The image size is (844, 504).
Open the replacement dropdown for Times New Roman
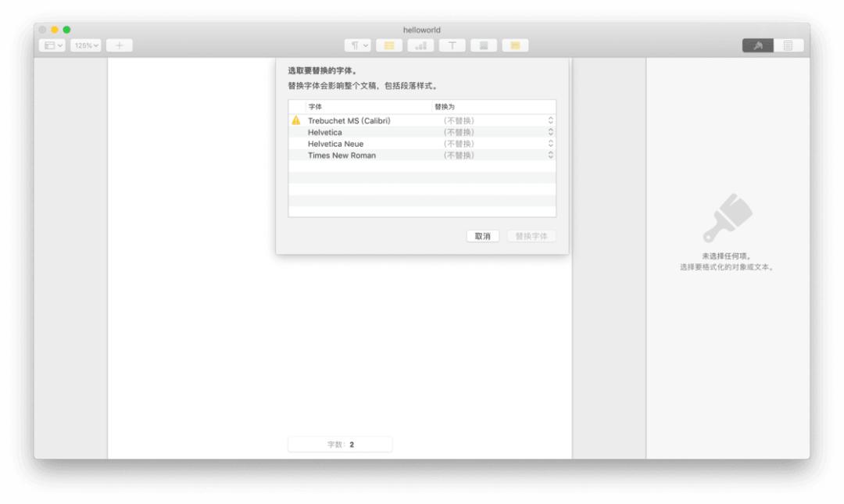pyautogui.click(x=550, y=155)
